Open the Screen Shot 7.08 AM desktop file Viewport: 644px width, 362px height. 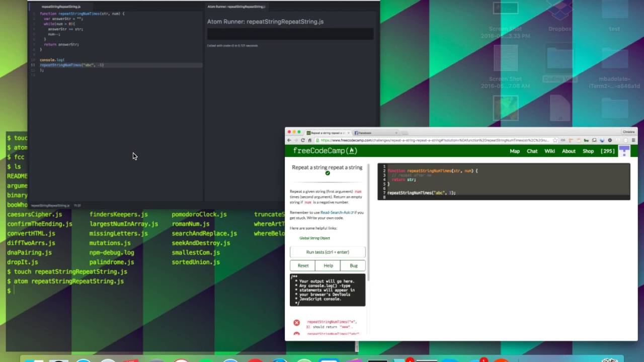tap(506, 66)
